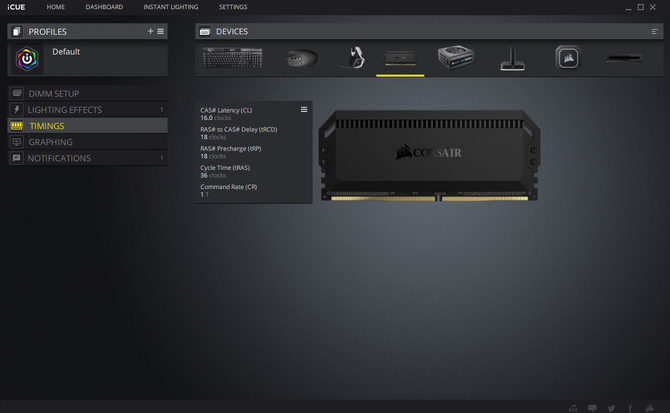This screenshot has height=413, width=670.
Task: Select the power supply unit icon
Action: [455, 58]
